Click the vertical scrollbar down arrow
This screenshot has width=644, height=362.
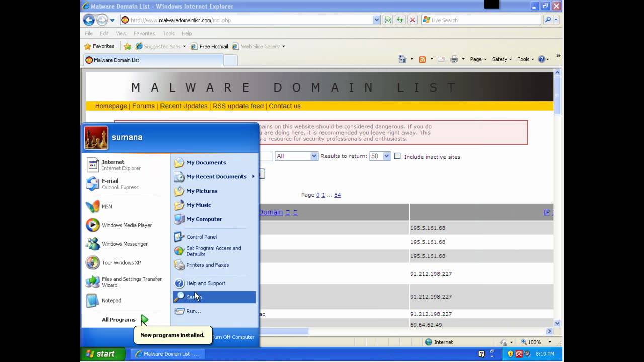click(557, 323)
